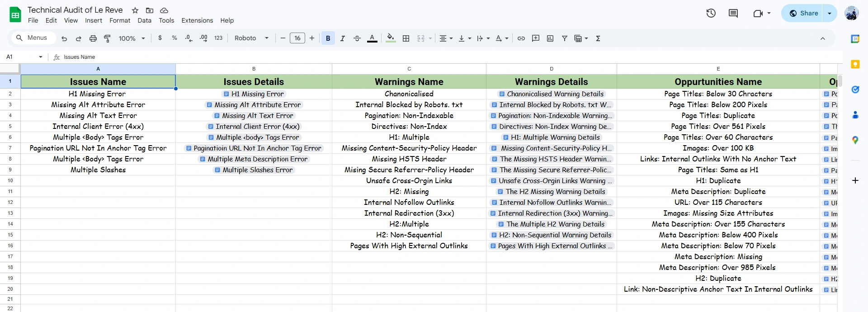Click the Insert link icon
Screen dimensions: 868x312
coord(521,38)
